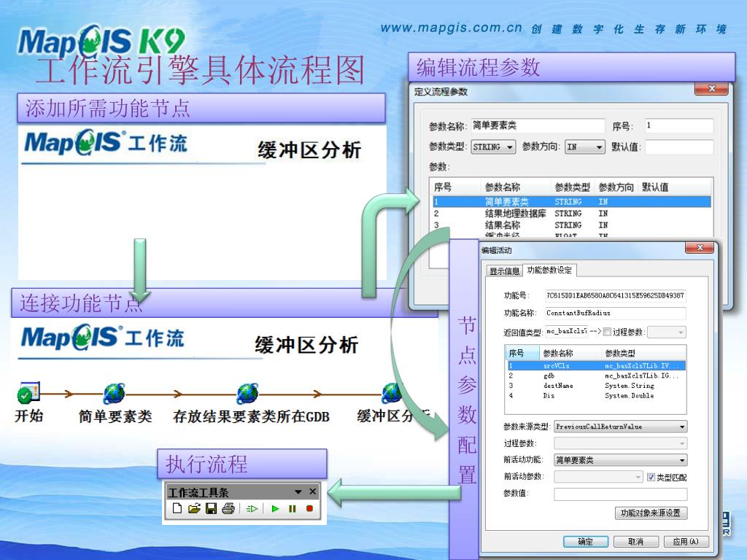Close the 工作流工具条 toolbar
Image resolution: width=747 pixels, height=560 pixels.
coord(312,491)
